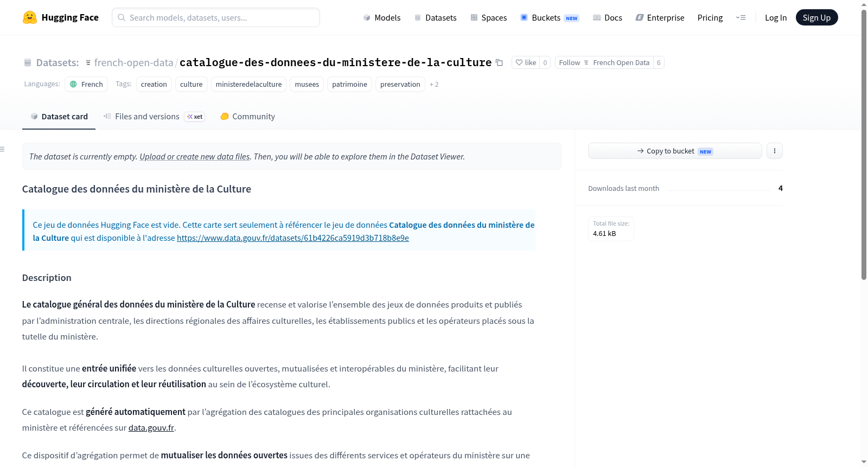Click the search magnifier icon
This screenshot has height=467, width=868.
(x=122, y=17)
